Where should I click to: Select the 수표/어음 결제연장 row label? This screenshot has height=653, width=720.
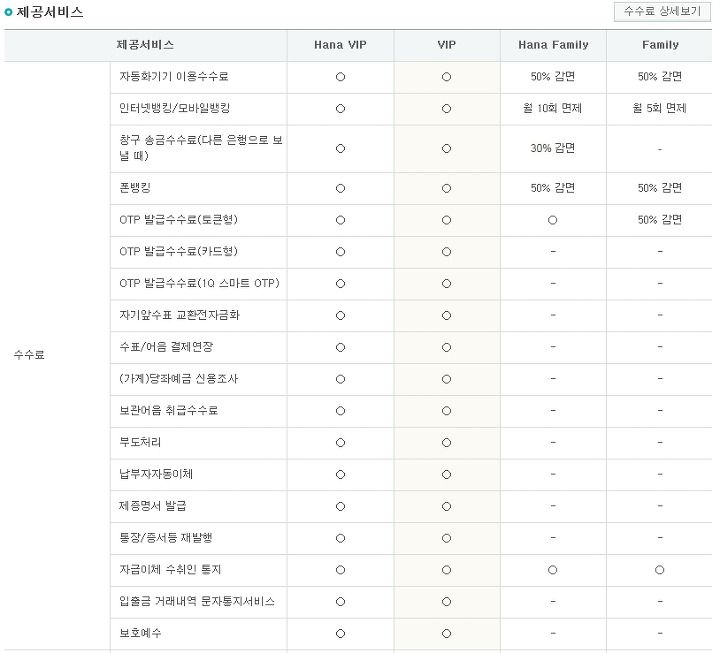coord(166,347)
